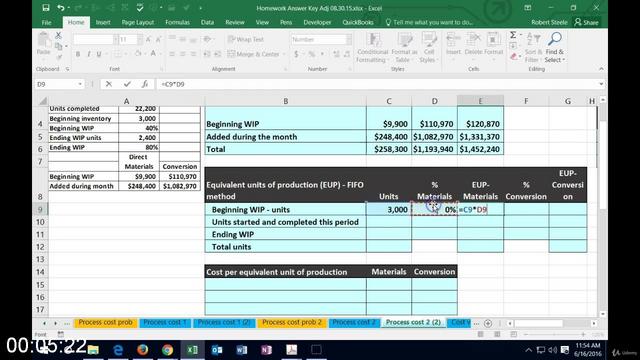
Task: Confirm the formula with the checkmark icon
Action: 127,84
